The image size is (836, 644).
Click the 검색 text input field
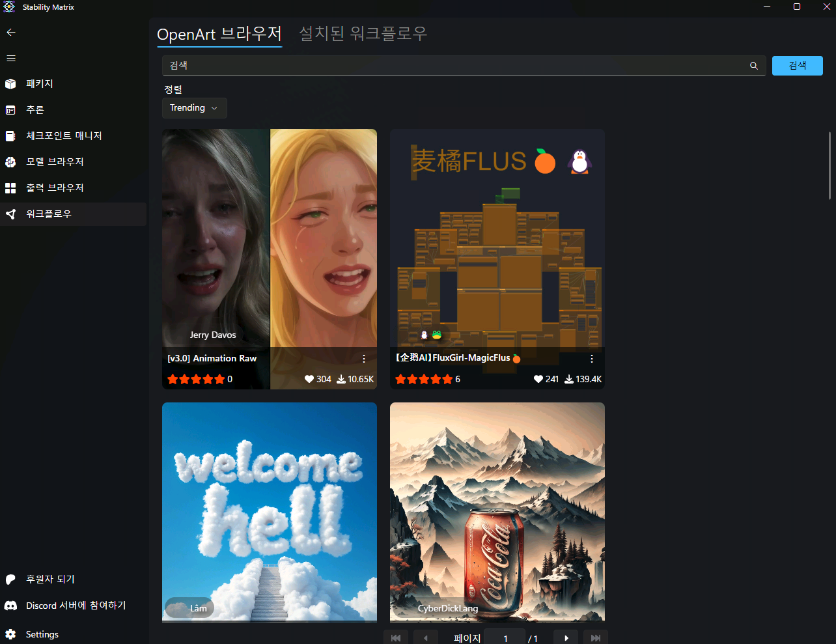click(456, 66)
